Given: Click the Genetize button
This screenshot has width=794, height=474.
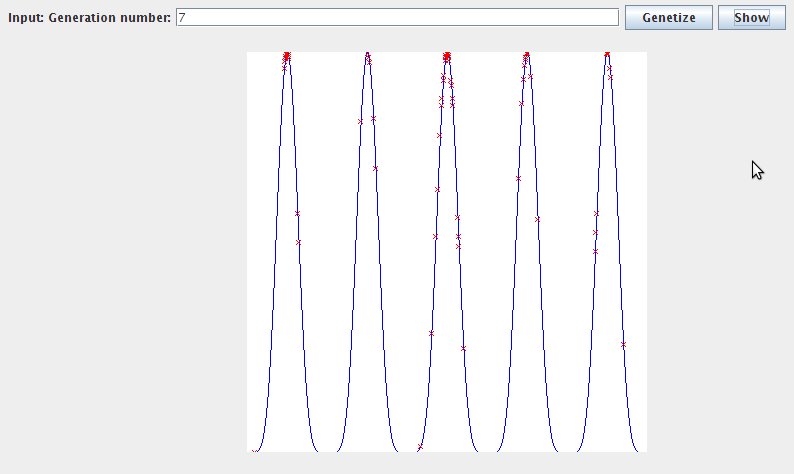Looking at the screenshot, I should click(x=669, y=18).
